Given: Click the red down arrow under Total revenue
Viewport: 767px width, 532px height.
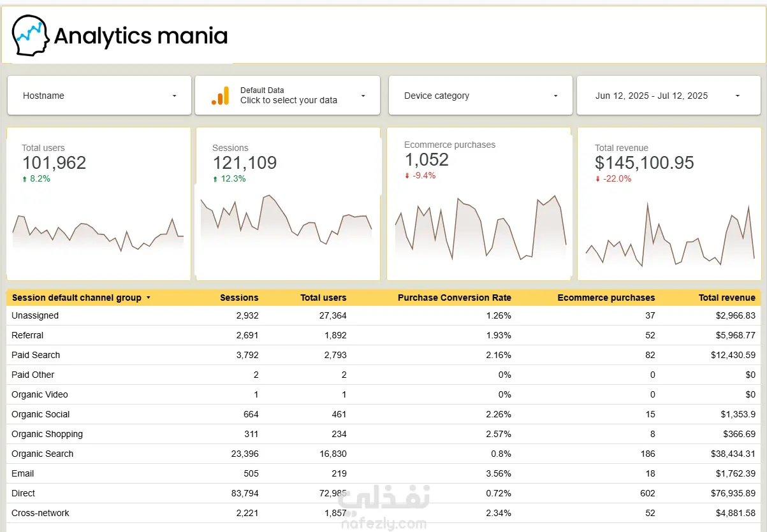Looking at the screenshot, I should (x=597, y=179).
